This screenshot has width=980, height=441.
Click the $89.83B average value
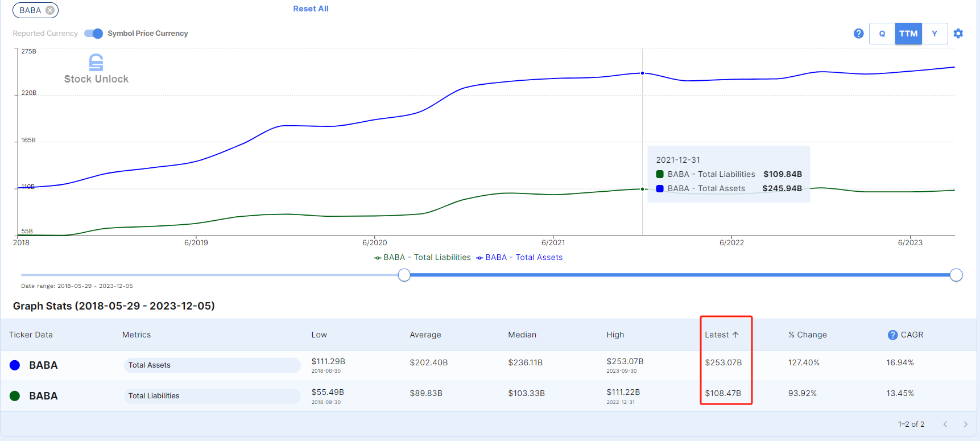tap(426, 393)
